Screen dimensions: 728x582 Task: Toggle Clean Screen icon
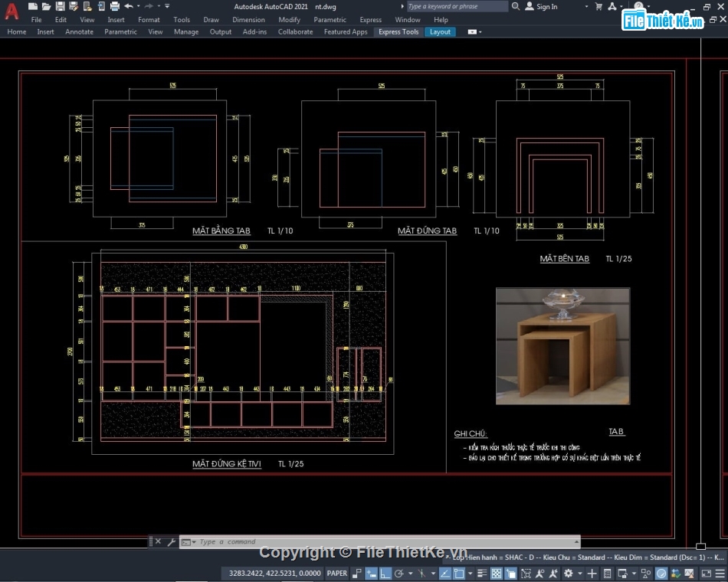click(x=707, y=573)
